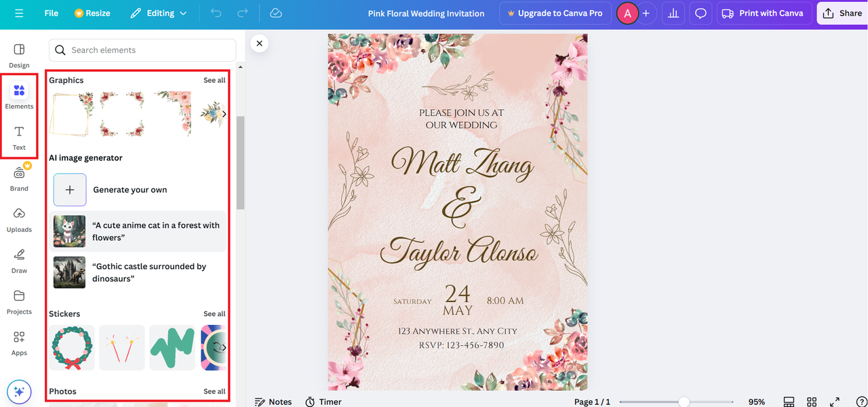
Task: Open the comments speech bubble icon
Action: pos(701,13)
